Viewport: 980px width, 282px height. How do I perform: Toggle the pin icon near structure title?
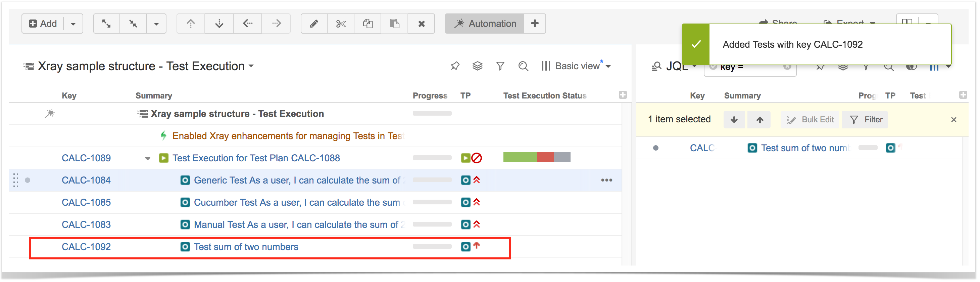click(x=455, y=66)
